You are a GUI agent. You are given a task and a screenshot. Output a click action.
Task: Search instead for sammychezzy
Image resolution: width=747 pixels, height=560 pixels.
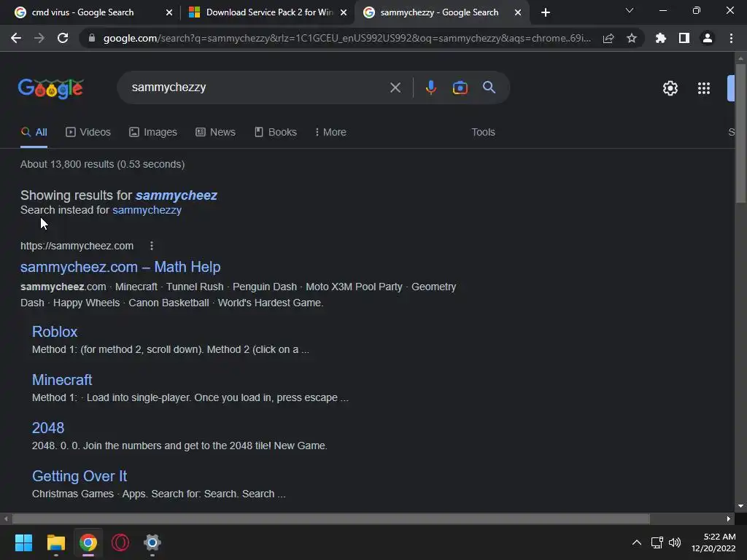(x=147, y=210)
